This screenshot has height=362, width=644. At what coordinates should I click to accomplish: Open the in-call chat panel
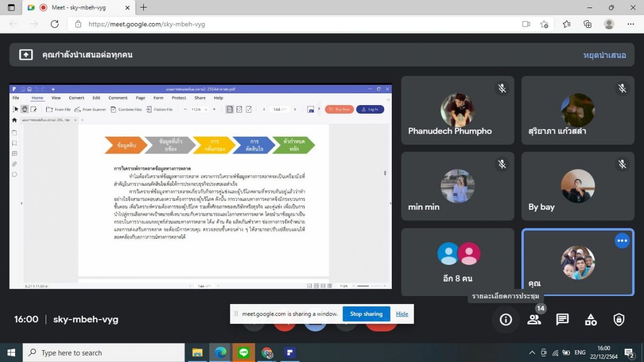coord(562,320)
